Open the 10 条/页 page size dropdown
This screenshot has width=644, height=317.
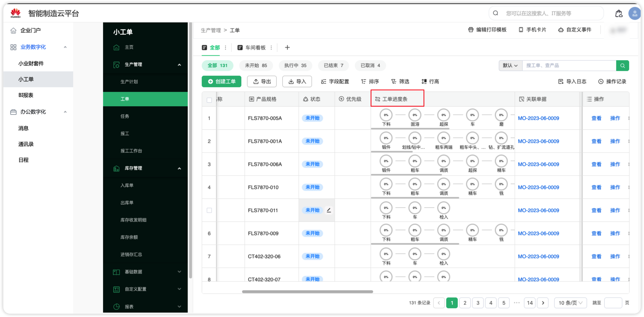click(570, 303)
